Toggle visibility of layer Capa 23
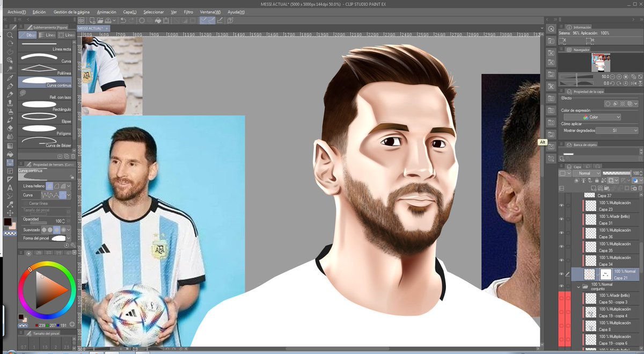The image size is (644, 354). pos(561,206)
